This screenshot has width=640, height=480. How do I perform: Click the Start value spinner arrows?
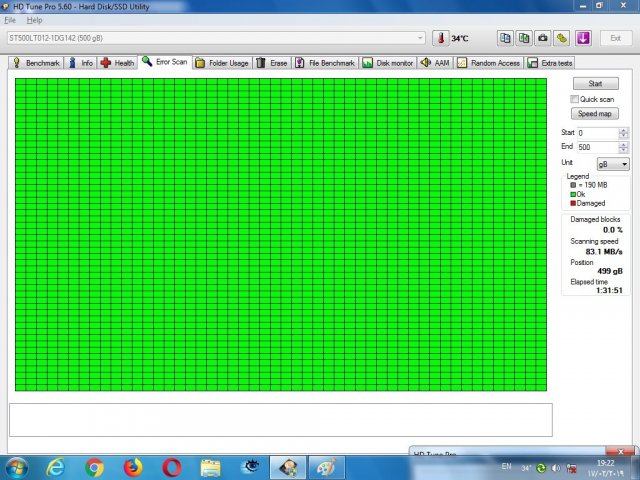624,133
